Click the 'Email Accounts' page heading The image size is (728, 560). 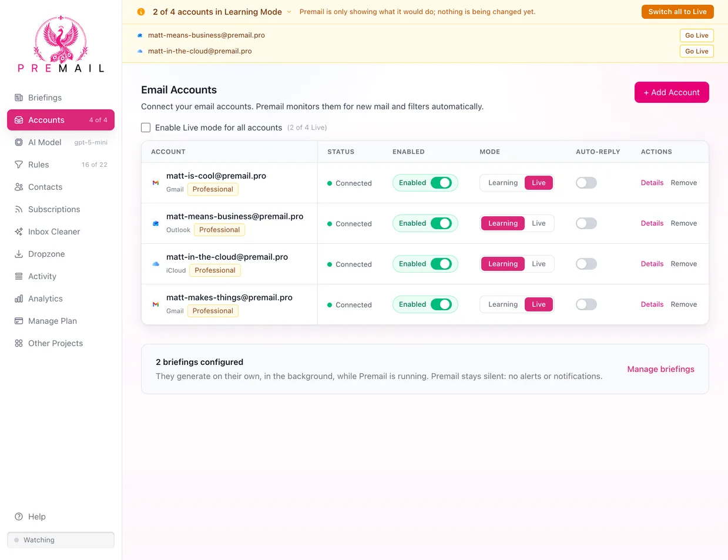click(x=179, y=90)
